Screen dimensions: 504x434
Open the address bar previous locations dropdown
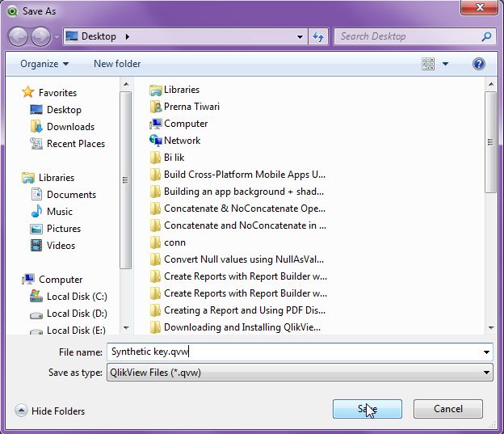pos(300,36)
